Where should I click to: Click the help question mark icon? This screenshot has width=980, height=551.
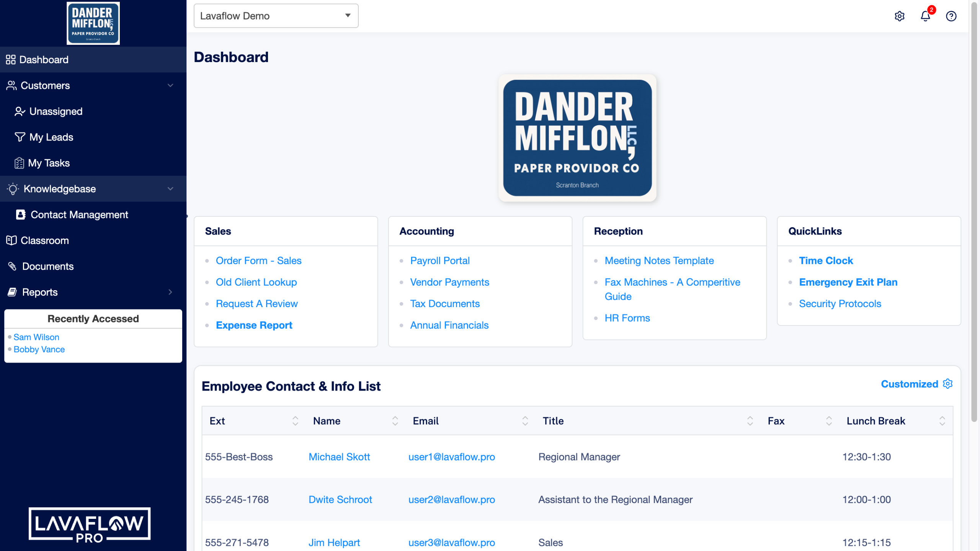tap(951, 16)
